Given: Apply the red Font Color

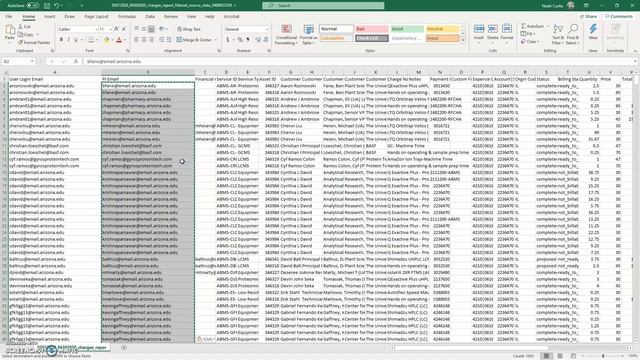Looking at the screenshot, I should (119, 40).
